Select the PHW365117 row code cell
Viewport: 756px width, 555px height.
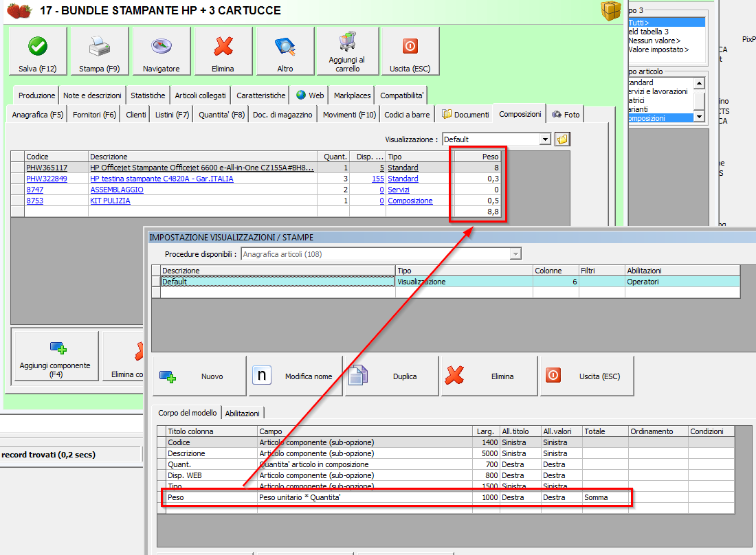tap(56, 168)
